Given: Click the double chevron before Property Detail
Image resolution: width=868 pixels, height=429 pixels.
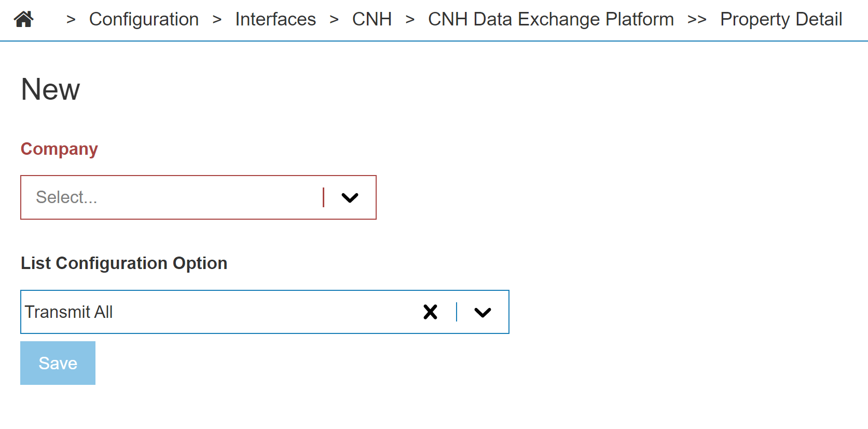Looking at the screenshot, I should (x=697, y=20).
